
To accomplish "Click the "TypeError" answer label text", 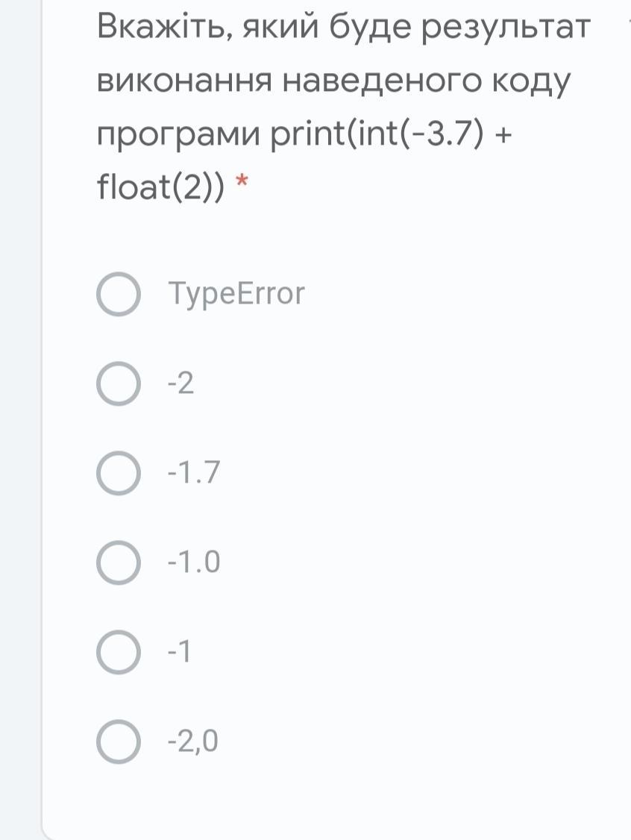I will pos(236,294).
